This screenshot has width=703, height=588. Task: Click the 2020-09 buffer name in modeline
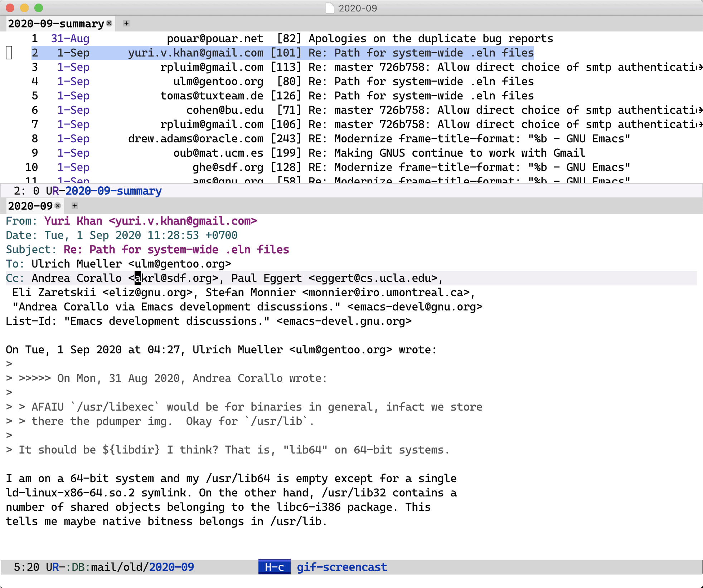coord(171,567)
